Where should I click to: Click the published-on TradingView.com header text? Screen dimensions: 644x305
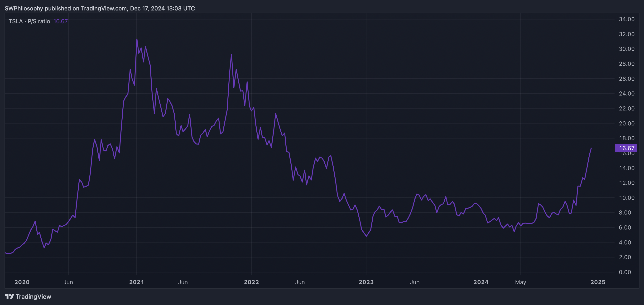coord(100,8)
